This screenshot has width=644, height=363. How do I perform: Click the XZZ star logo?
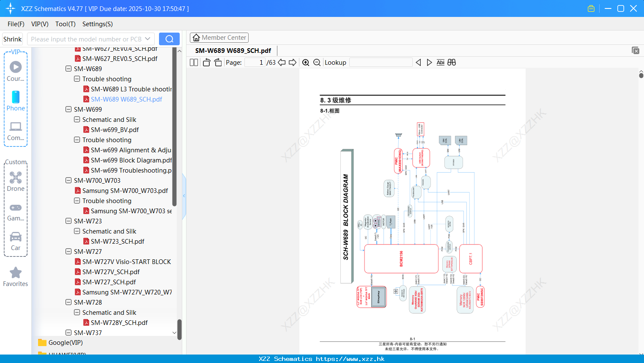11,8
